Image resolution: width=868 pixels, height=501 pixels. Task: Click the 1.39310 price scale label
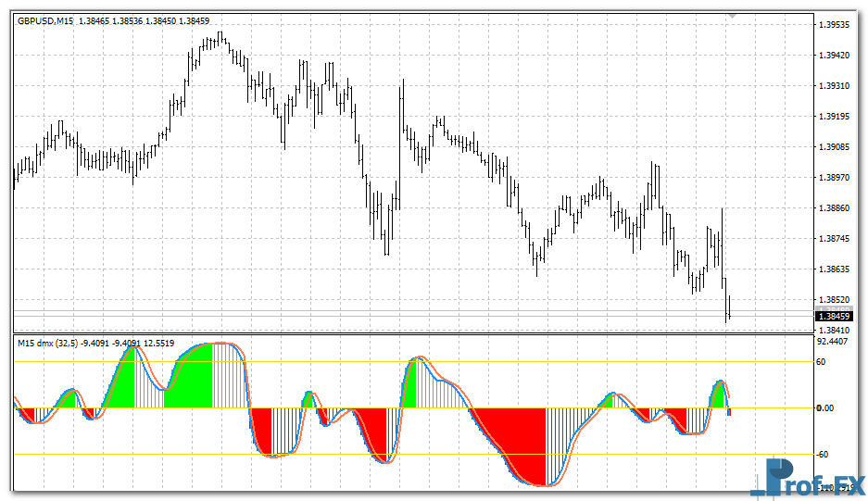[x=835, y=86]
